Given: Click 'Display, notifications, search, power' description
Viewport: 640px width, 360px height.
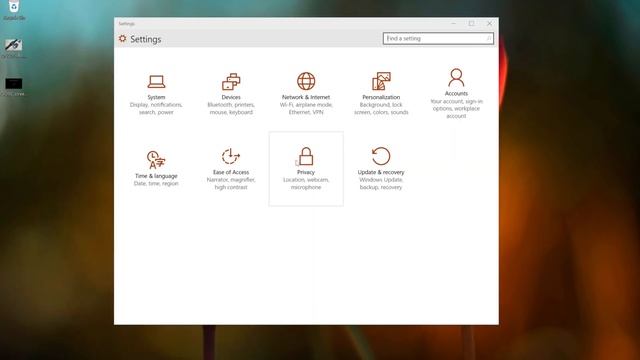Looking at the screenshot, I should tap(156, 109).
